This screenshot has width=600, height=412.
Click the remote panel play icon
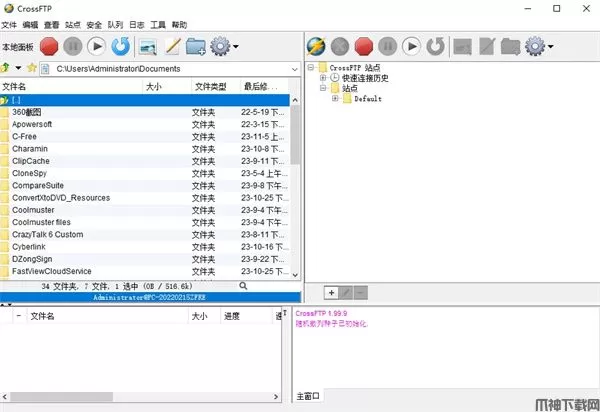click(411, 47)
